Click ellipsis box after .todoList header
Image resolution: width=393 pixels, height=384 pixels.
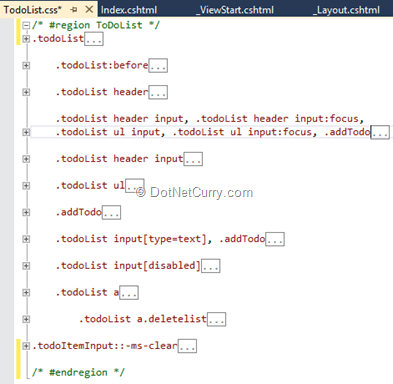[x=158, y=92]
